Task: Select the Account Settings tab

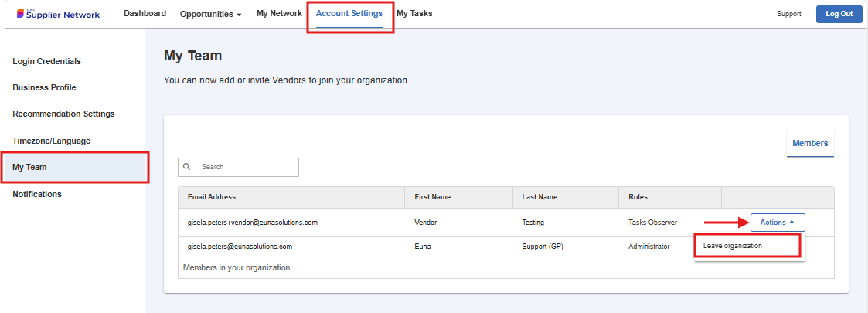Action: coord(349,13)
